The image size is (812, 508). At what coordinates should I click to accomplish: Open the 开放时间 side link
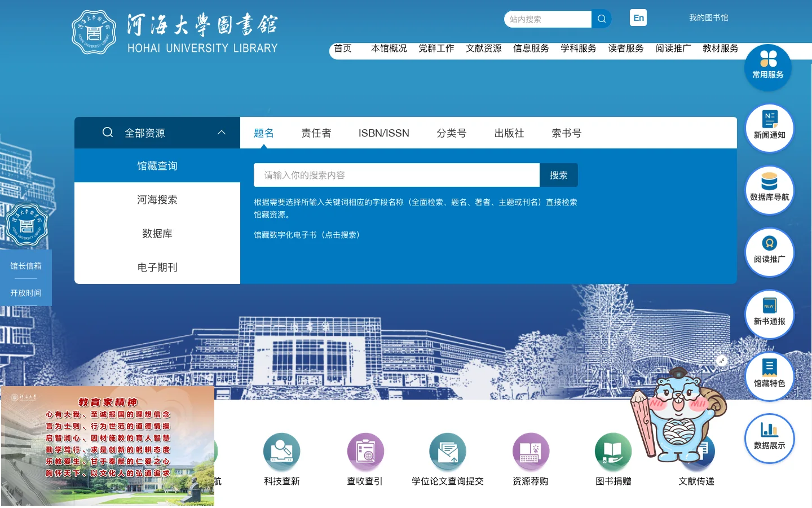pos(26,293)
